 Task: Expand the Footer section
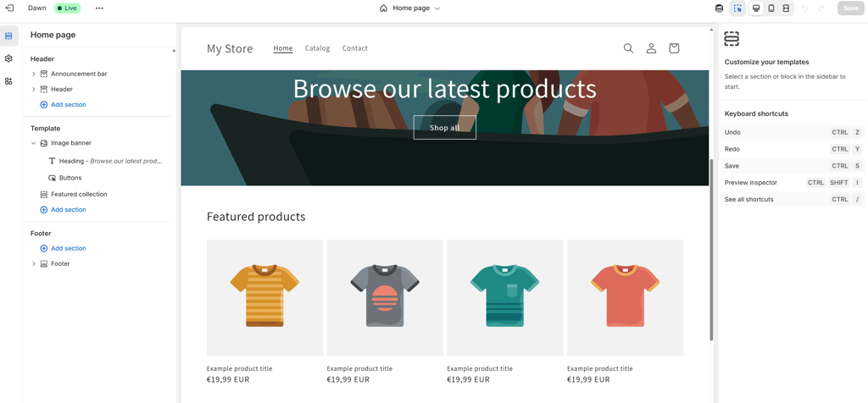[x=34, y=263]
